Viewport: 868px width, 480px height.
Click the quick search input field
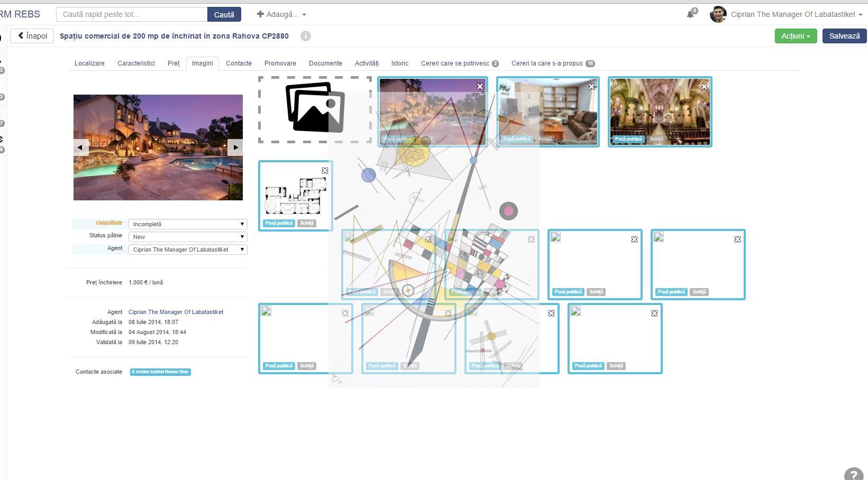pyautogui.click(x=132, y=14)
